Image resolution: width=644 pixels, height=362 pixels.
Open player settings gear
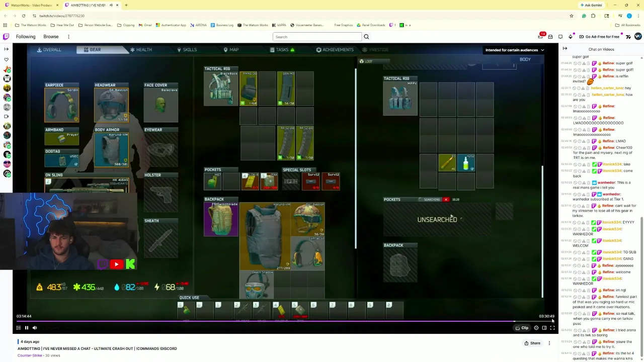[x=536, y=328]
